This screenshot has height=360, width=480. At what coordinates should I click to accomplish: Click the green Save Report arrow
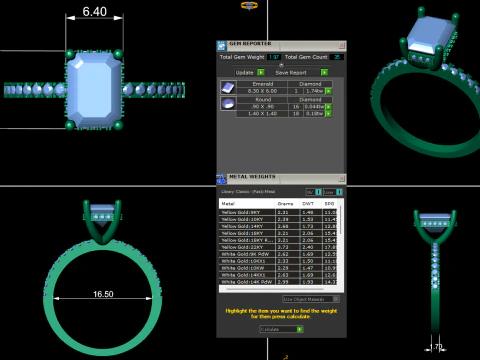324,72
